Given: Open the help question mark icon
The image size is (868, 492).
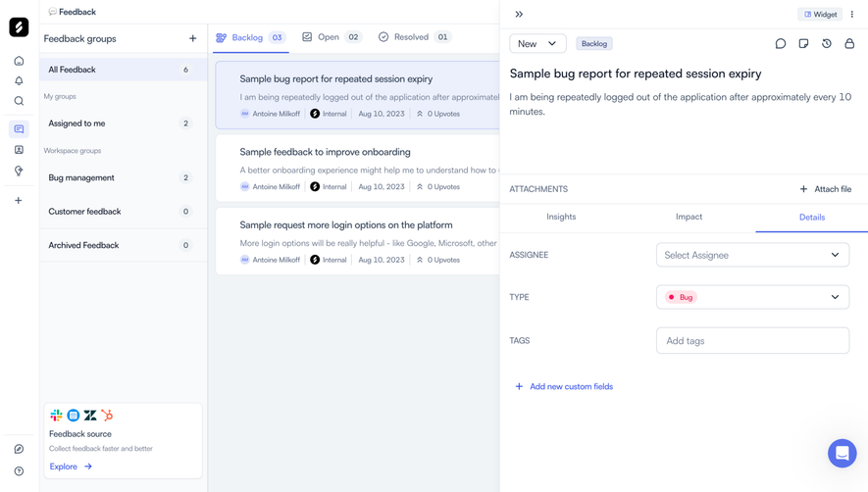Looking at the screenshot, I should [19, 471].
